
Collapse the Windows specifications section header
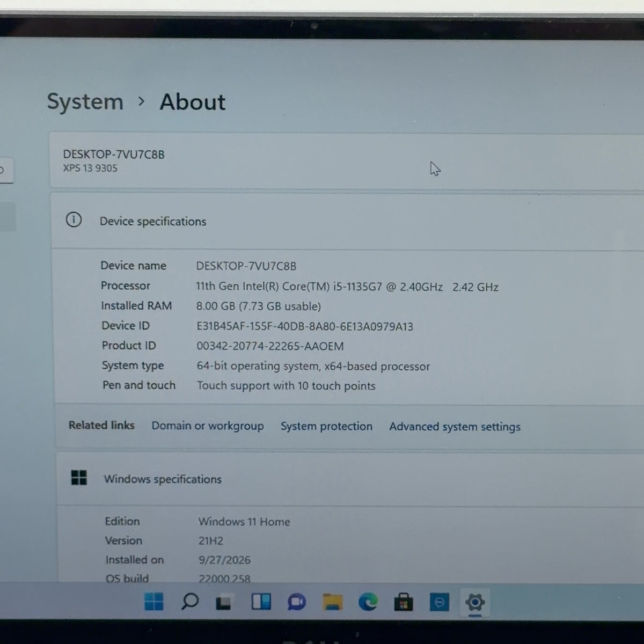tap(350, 479)
